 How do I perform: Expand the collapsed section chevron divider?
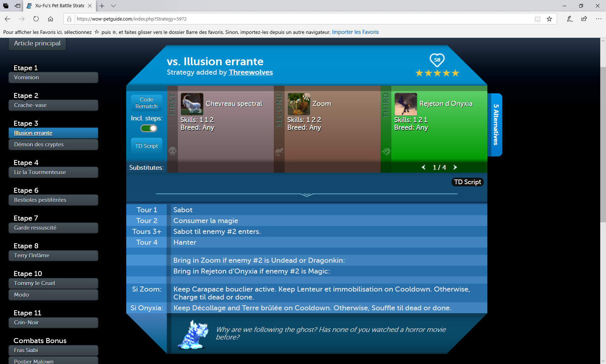pos(307,195)
